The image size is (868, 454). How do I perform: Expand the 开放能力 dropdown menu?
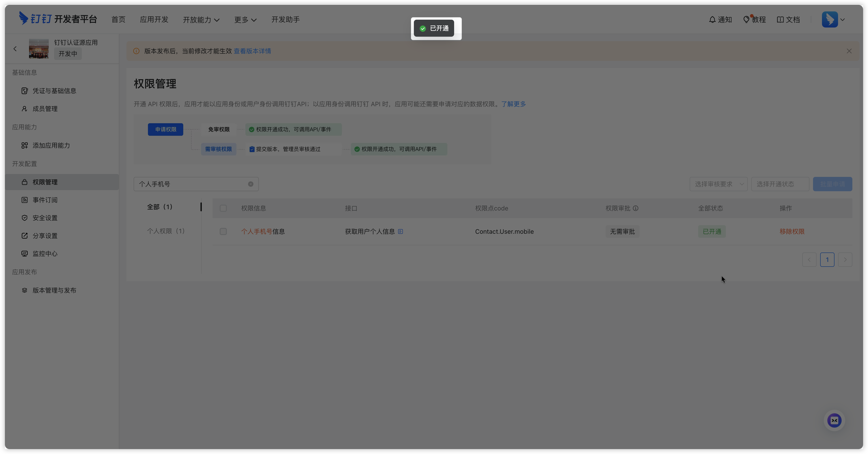201,20
